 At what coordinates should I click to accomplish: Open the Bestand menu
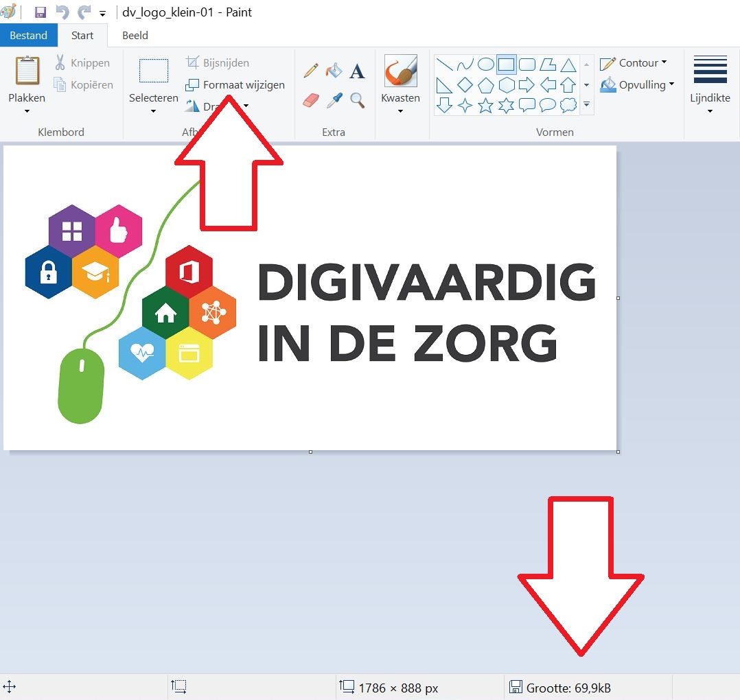[x=29, y=35]
